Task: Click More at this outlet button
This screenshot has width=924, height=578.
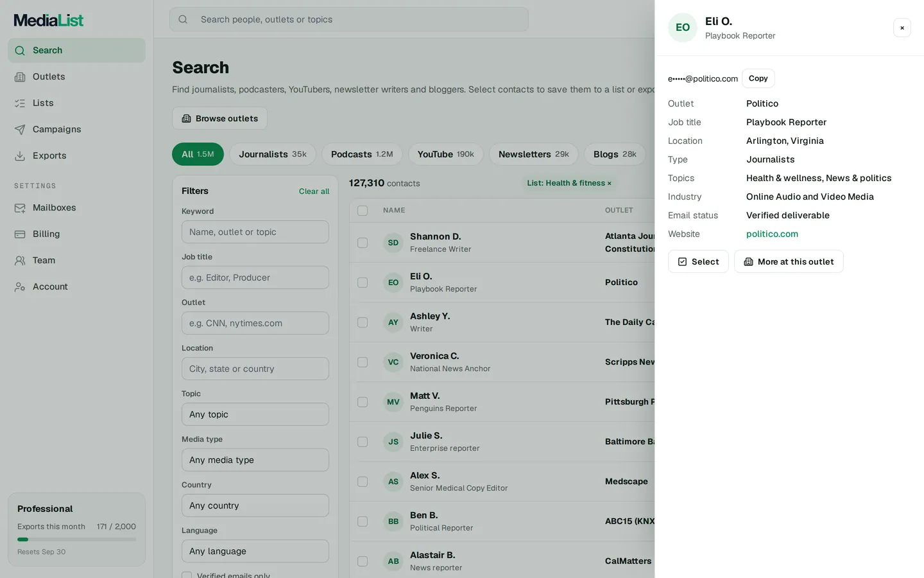Action: click(x=789, y=261)
